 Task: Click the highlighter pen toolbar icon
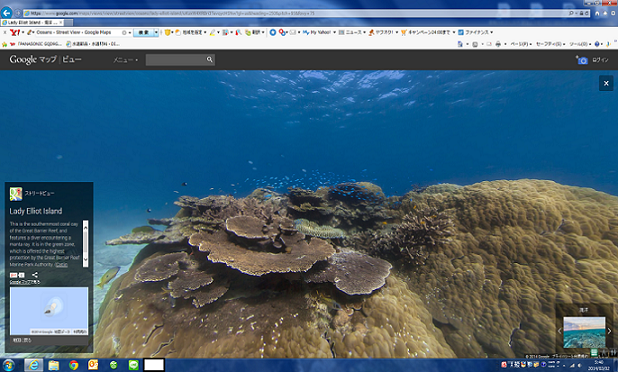coord(212,32)
